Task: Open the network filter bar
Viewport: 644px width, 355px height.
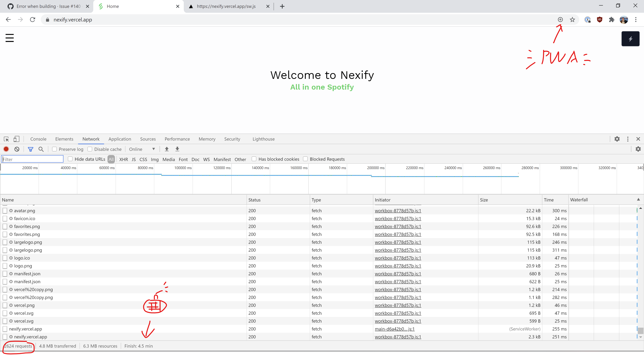Action: point(31,149)
